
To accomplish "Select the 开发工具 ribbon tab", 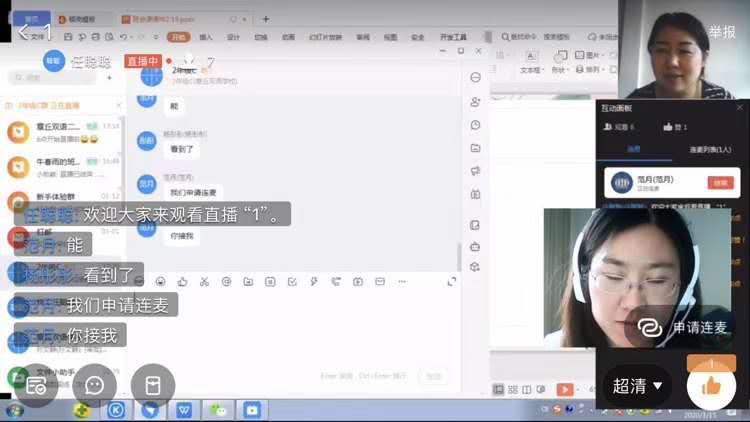I will tap(453, 37).
